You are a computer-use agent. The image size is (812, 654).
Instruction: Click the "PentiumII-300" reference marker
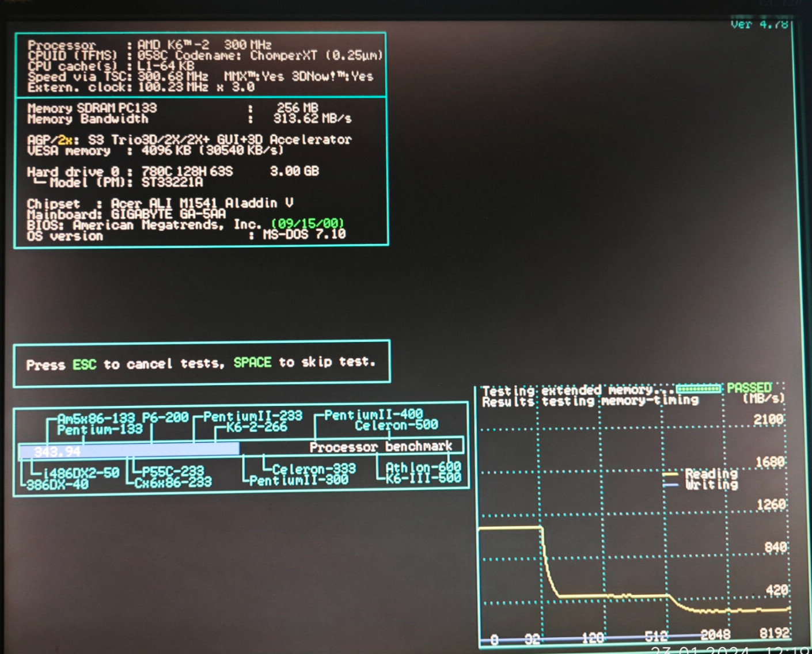click(298, 480)
